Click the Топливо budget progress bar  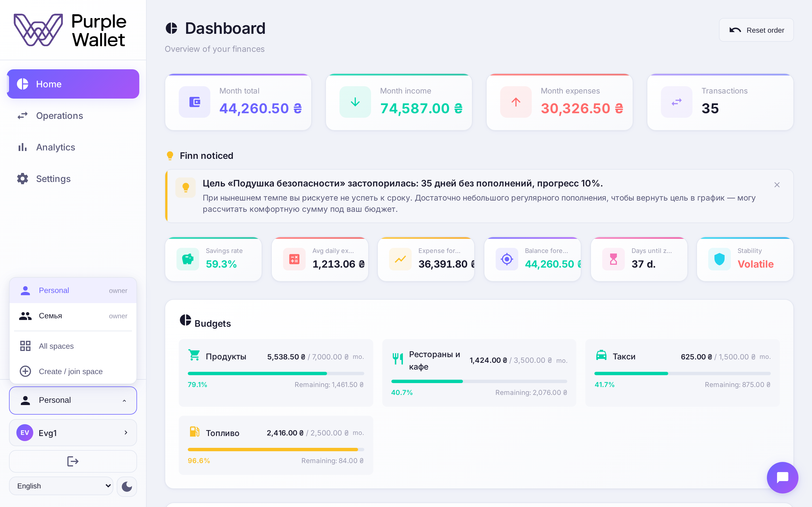pyautogui.click(x=276, y=450)
